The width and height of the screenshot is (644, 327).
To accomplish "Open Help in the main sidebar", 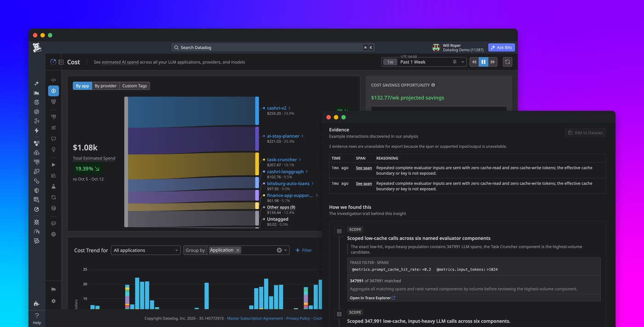I will [x=37, y=319].
